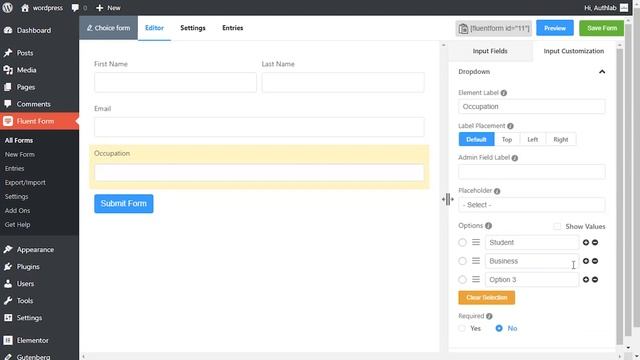Screen dimensions: 640x360
Task: Open the comments bubble in admin bar
Action: click(x=75, y=8)
